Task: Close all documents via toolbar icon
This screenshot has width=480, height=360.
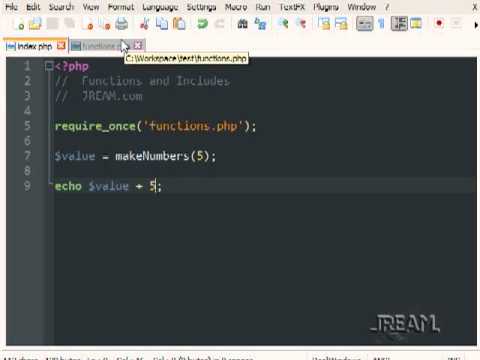Action: pos(105,24)
